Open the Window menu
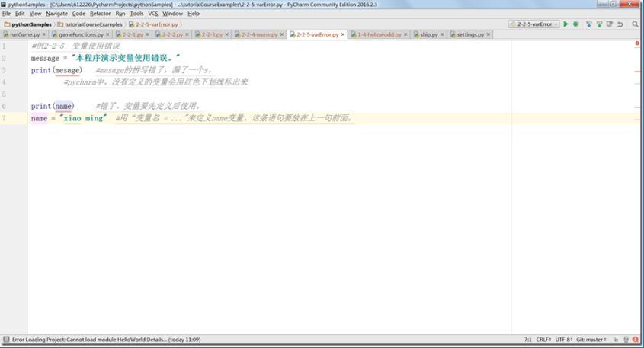The height and width of the screenshot is (348, 644). [172, 14]
